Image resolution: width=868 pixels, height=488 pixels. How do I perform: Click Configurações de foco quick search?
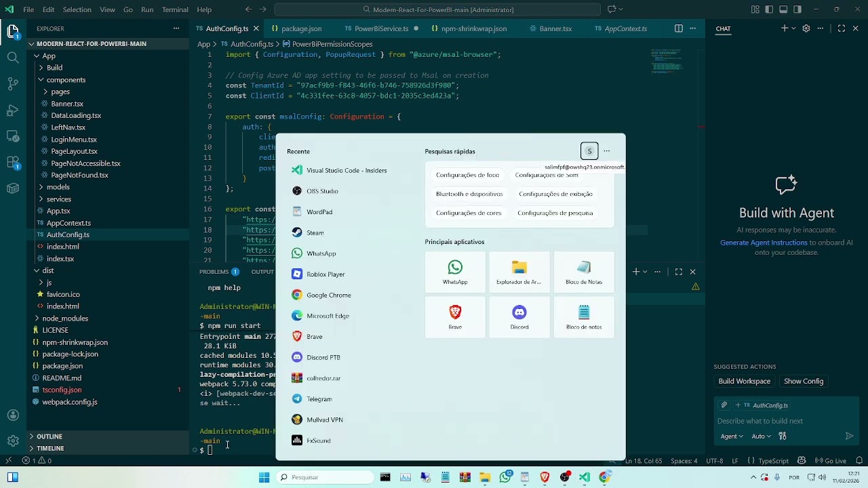click(x=467, y=175)
